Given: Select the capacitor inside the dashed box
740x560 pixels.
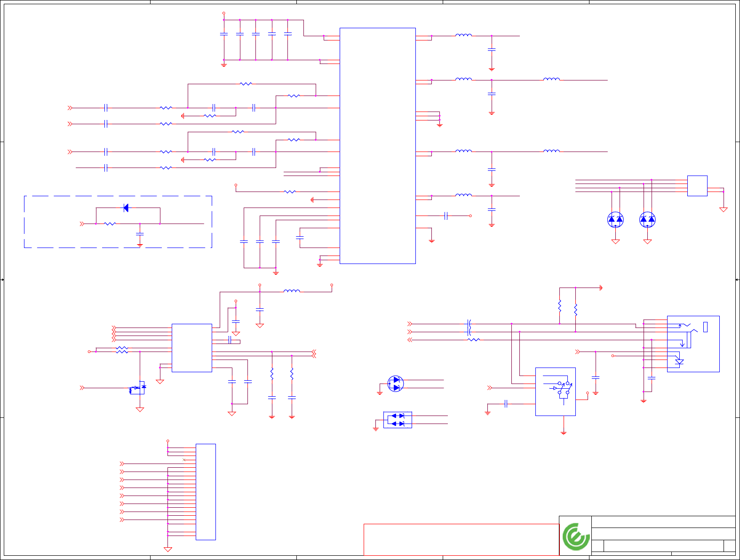Looking at the screenshot, I should pos(140,234).
